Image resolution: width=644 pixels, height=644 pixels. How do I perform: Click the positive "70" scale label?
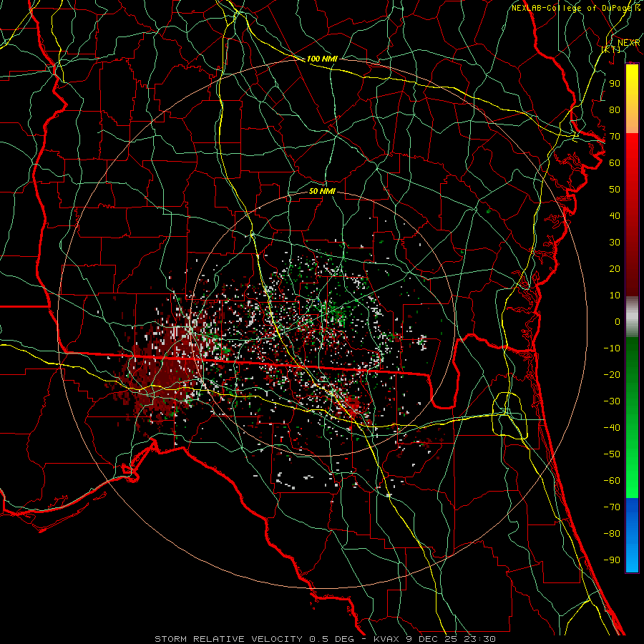coord(615,137)
